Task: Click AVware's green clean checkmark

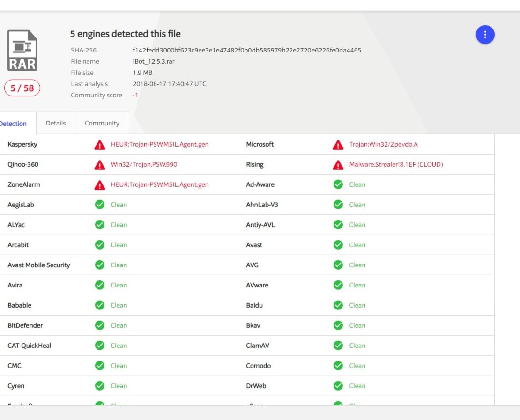Action: pyautogui.click(x=338, y=285)
